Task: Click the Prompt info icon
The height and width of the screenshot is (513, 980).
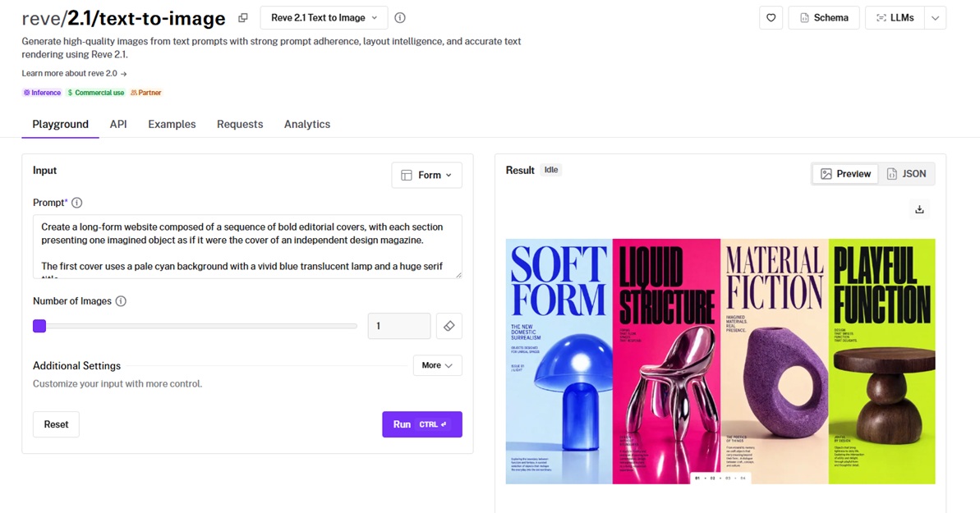Action: [x=77, y=203]
